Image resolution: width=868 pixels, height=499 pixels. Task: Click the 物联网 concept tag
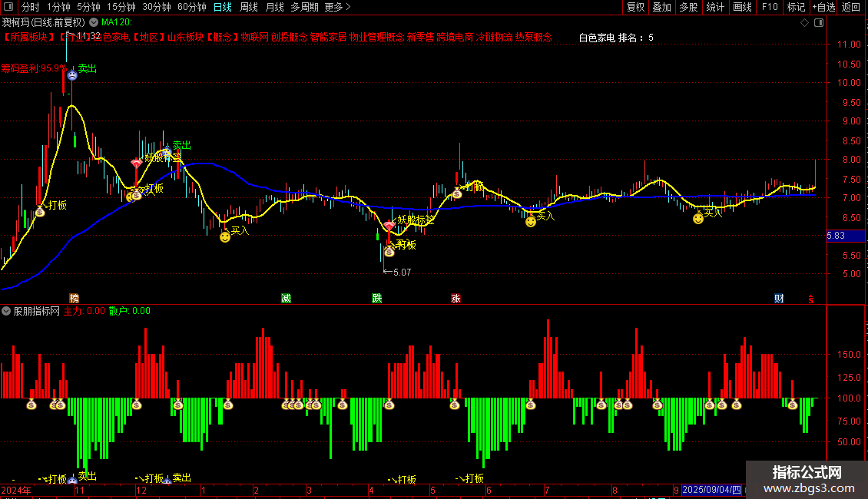(255, 37)
